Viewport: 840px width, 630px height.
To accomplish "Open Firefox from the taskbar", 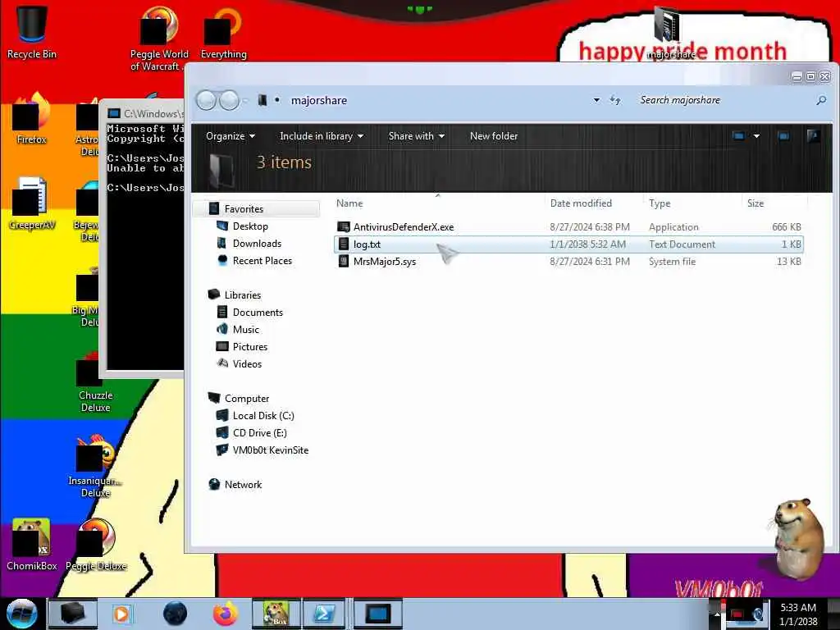I will (x=226, y=614).
